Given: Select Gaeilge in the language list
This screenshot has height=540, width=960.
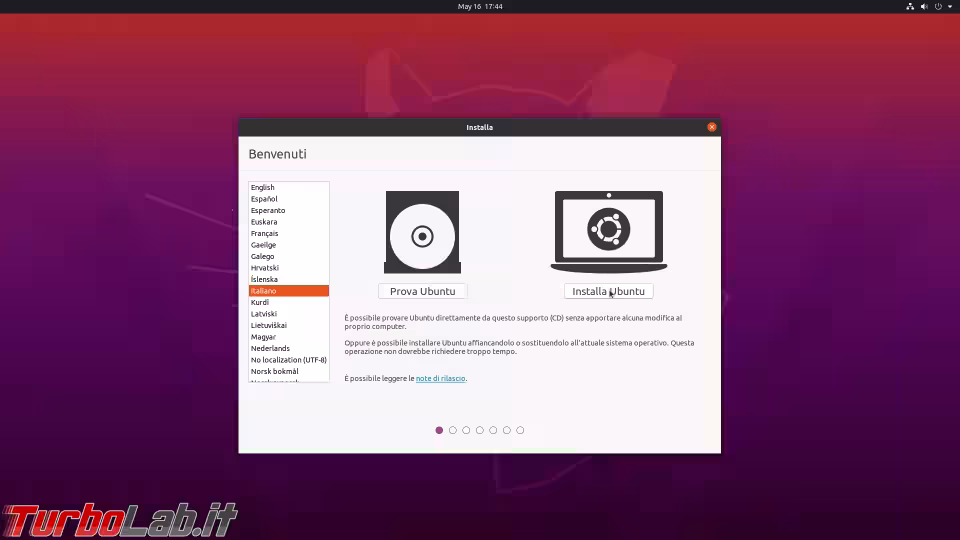Looking at the screenshot, I should pyautogui.click(x=289, y=245).
